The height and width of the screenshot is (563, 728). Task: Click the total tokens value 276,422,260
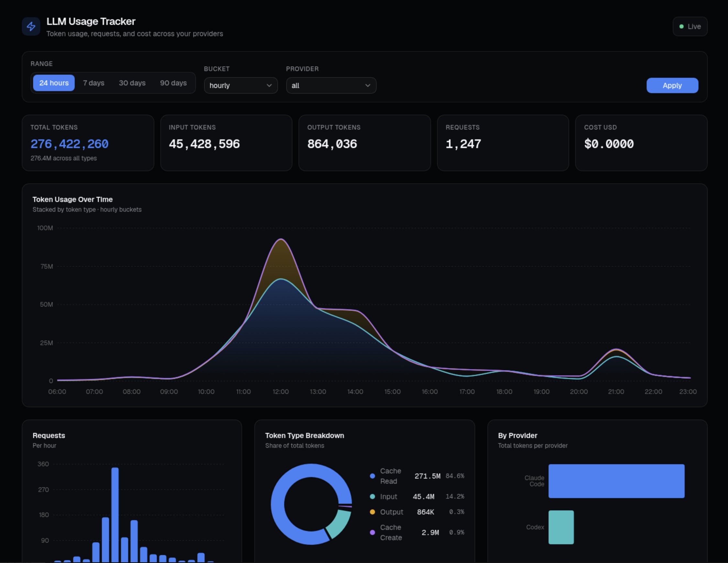(x=69, y=144)
